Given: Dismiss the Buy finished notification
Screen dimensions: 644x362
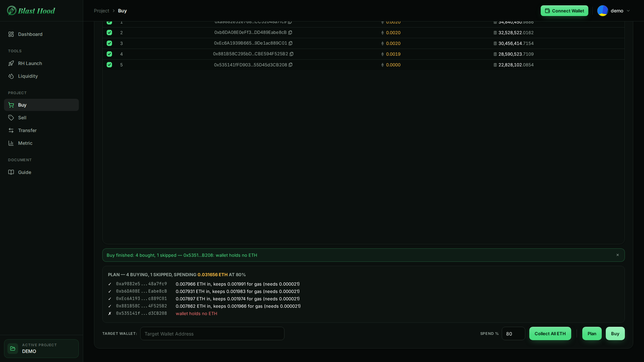Looking at the screenshot, I should [x=618, y=255].
